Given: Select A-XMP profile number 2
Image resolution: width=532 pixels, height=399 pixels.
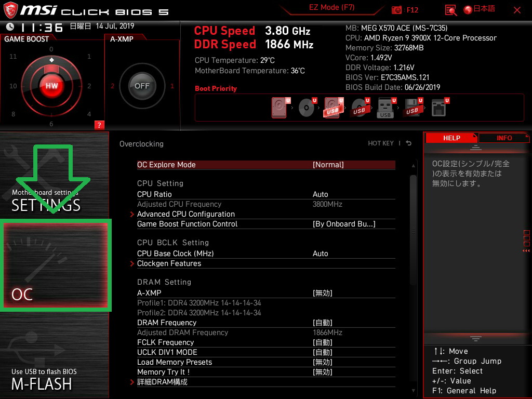Looking at the screenshot, I should (x=112, y=86).
